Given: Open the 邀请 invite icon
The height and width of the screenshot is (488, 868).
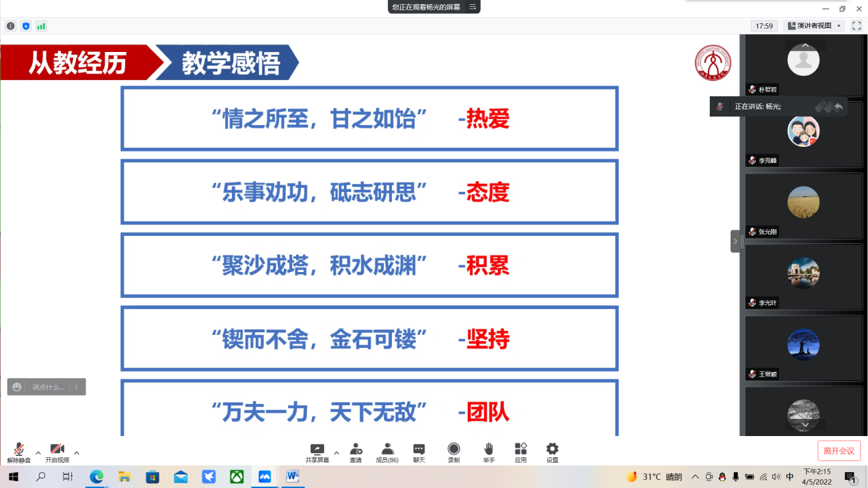Looking at the screenshot, I should 356,452.
